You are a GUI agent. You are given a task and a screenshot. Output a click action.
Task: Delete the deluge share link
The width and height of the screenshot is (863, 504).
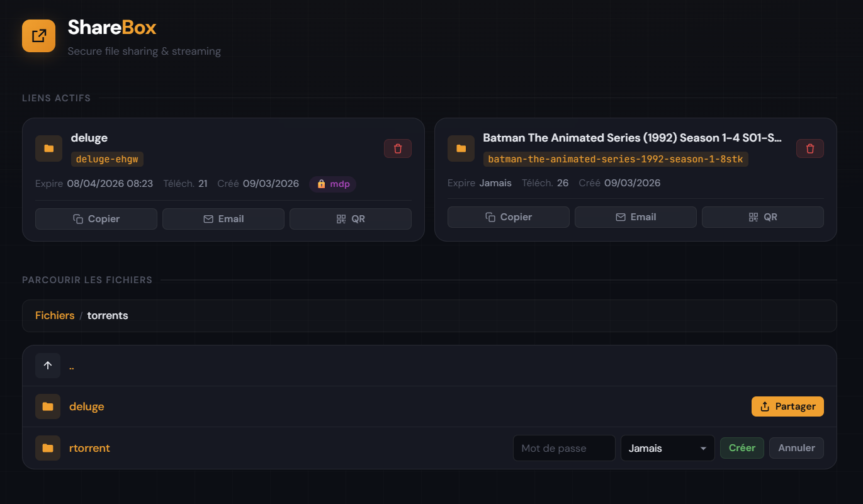click(398, 148)
